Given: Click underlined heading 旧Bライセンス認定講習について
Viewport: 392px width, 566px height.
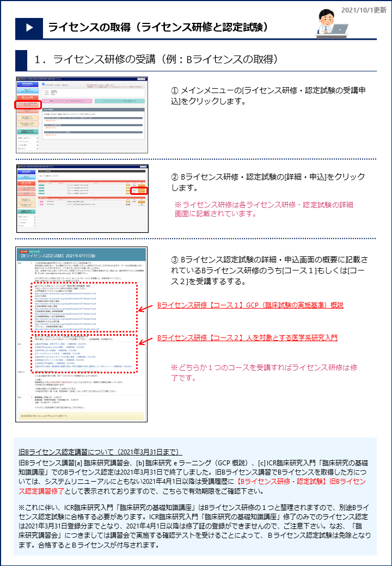Looking at the screenshot, I should pos(100,452).
